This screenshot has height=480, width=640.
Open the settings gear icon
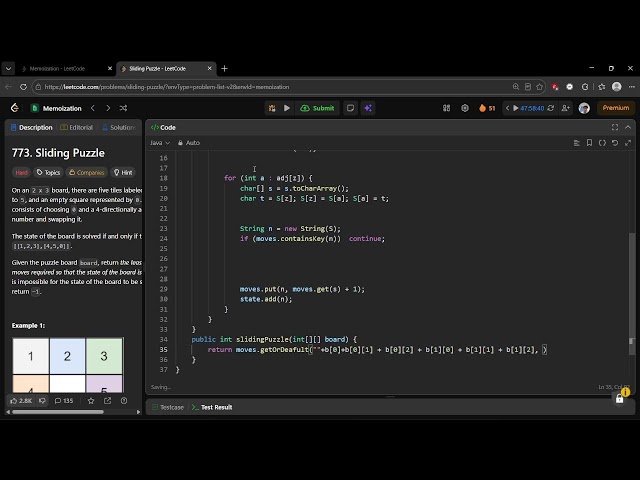(465, 108)
